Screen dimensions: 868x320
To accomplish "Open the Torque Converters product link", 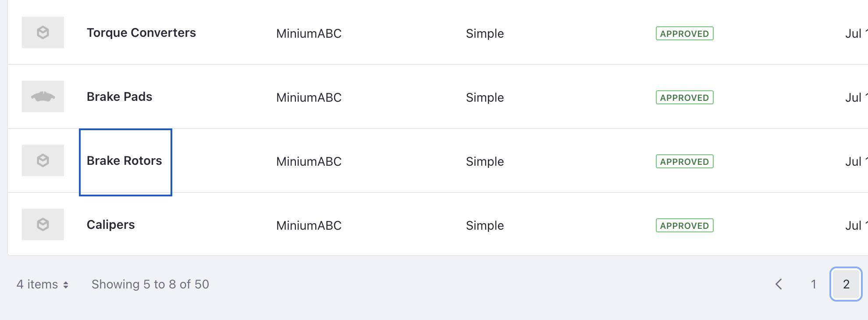I will pyautogui.click(x=141, y=33).
